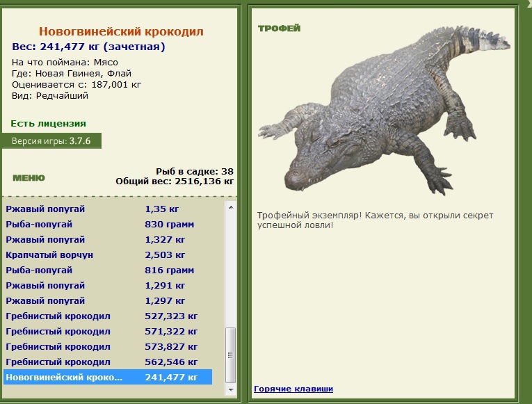
Task: Click the Где: Новая Гвинея, Флай line
Action: click(x=72, y=74)
